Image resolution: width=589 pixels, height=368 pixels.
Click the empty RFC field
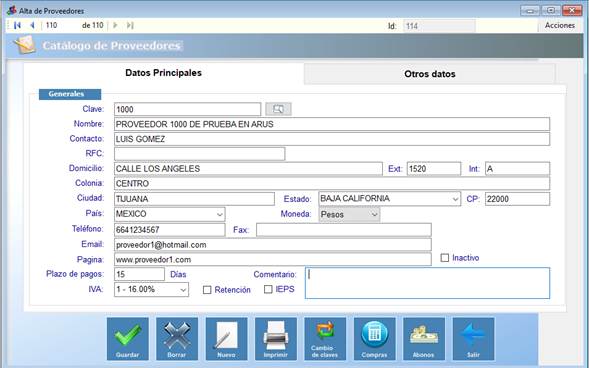(x=199, y=154)
